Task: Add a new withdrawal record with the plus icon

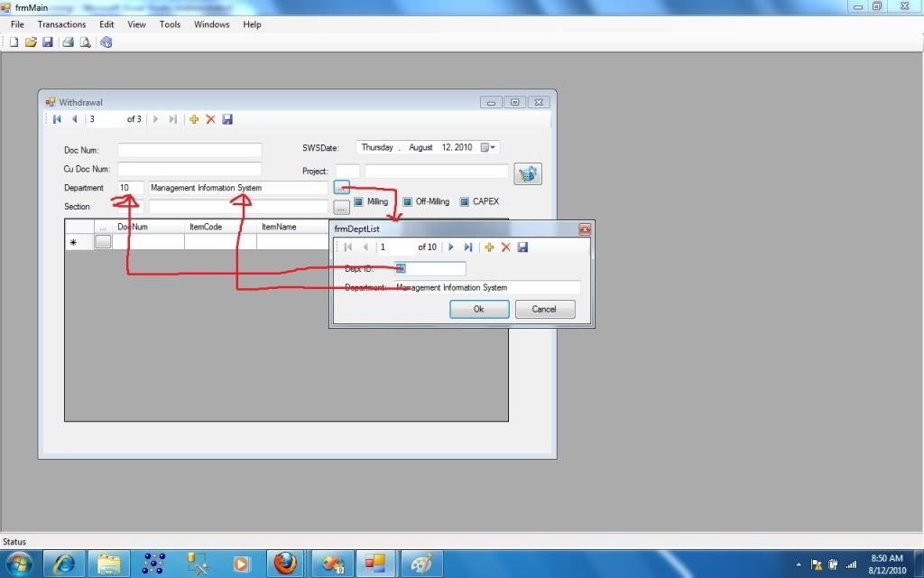Action: click(194, 118)
